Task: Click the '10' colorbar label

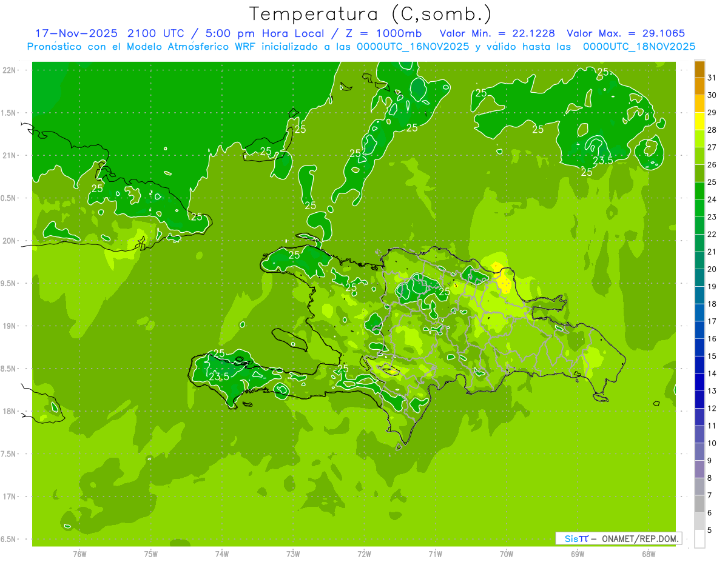Action: pos(712,443)
